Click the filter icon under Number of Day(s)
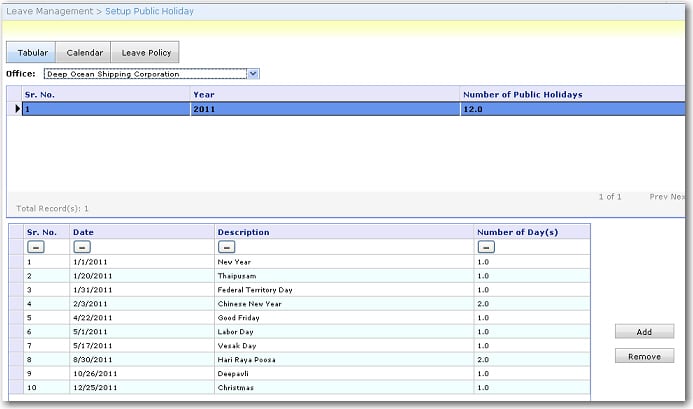 [x=486, y=246]
